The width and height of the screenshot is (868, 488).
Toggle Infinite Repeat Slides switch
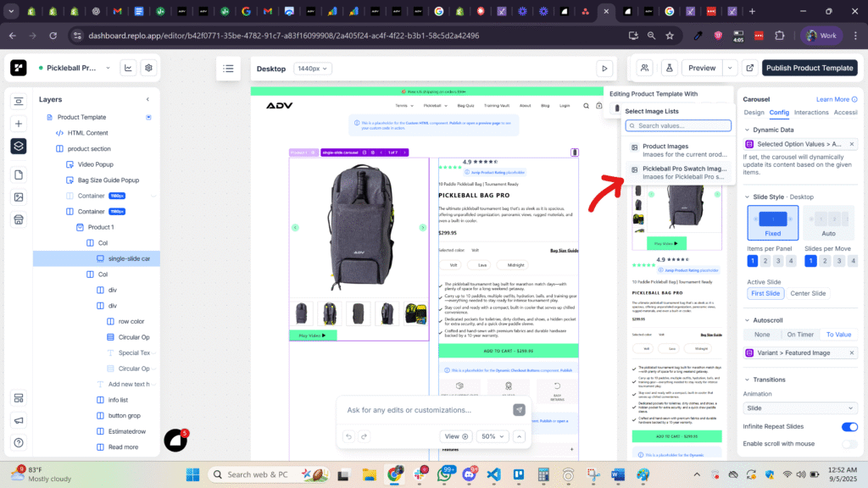tap(849, 427)
